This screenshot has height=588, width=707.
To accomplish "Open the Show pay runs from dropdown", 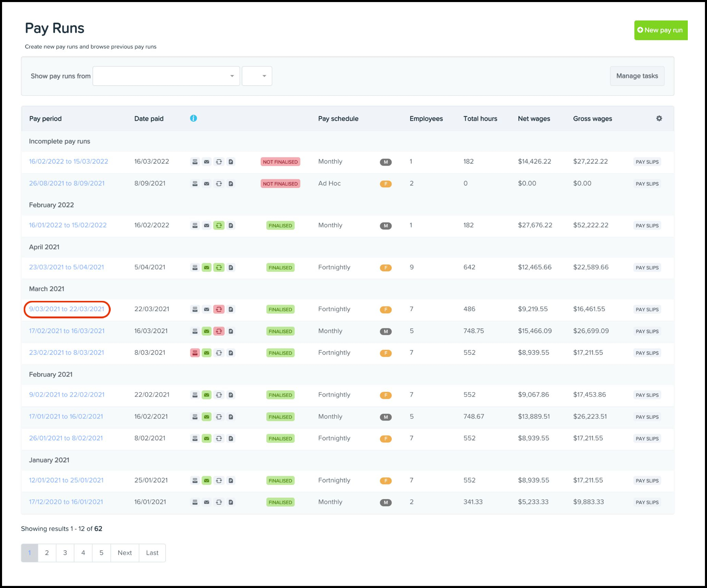I will click(x=166, y=76).
